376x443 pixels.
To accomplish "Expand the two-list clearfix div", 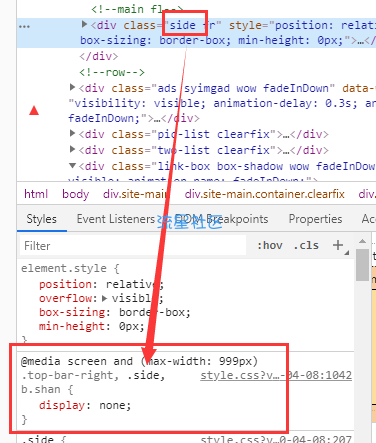I will point(72,149).
